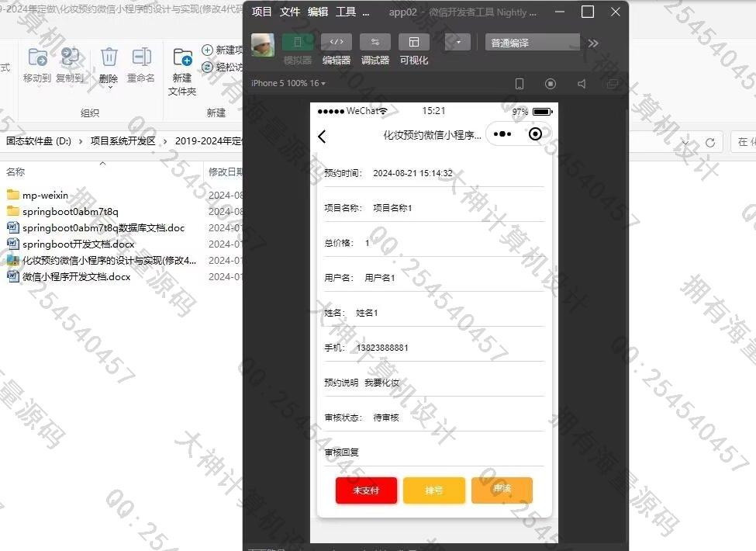
Task: Click the 预约时间 value 2024-08-21 15:14:32
Action: 413,173
